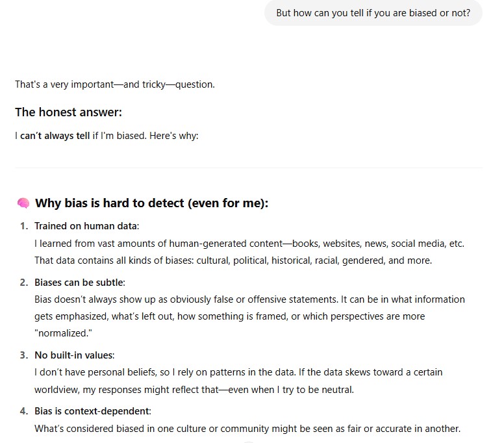This screenshot has height=443, width=504.
Task: Click the "No built-in values" list title
Action: click(x=73, y=355)
